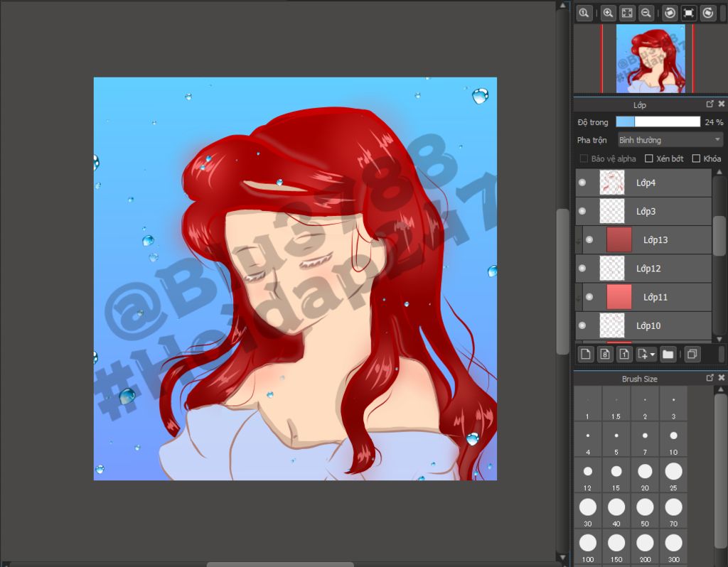This screenshot has width=728, height=567.
Task: Adjust the Độ trong opacity slider
Action: 658,122
